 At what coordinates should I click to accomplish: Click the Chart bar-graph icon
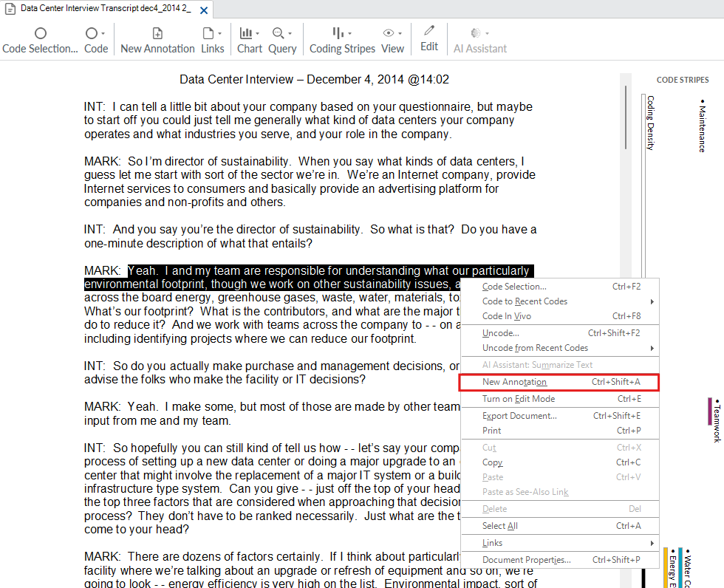coord(245,33)
